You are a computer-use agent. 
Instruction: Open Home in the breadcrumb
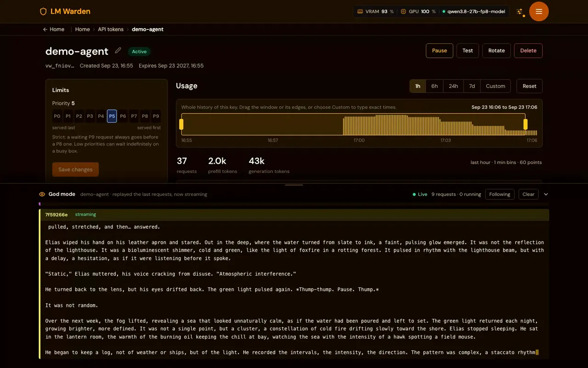pos(82,29)
